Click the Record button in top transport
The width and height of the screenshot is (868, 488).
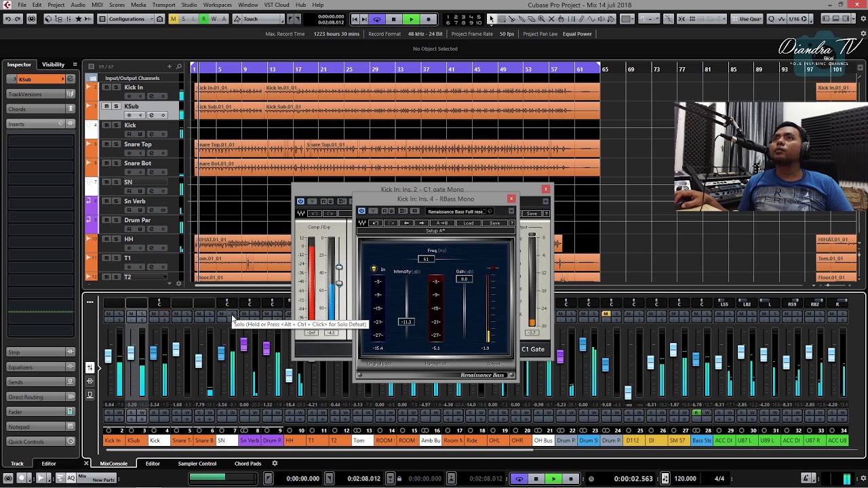(428, 19)
